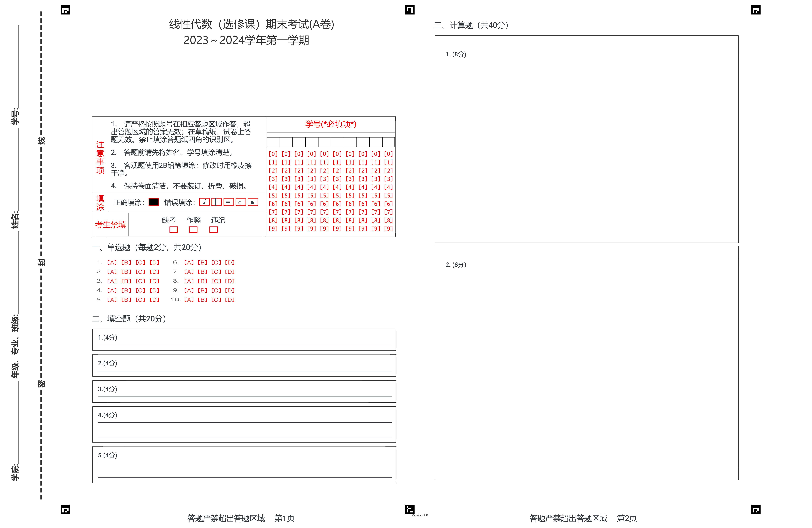Click the exam title 线性代数（选修课）期末考试(A卷)
This screenshot has height=528, width=812.
[252, 24]
